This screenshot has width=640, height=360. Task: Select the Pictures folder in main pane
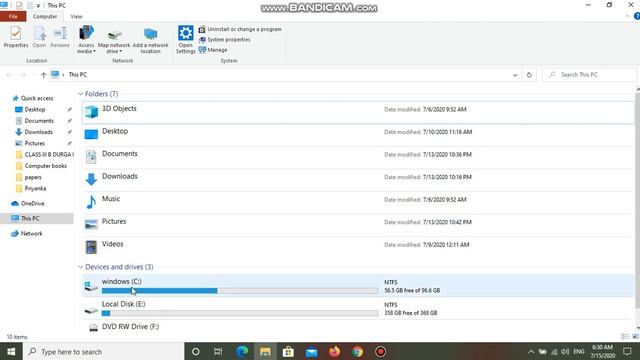point(358,224)
